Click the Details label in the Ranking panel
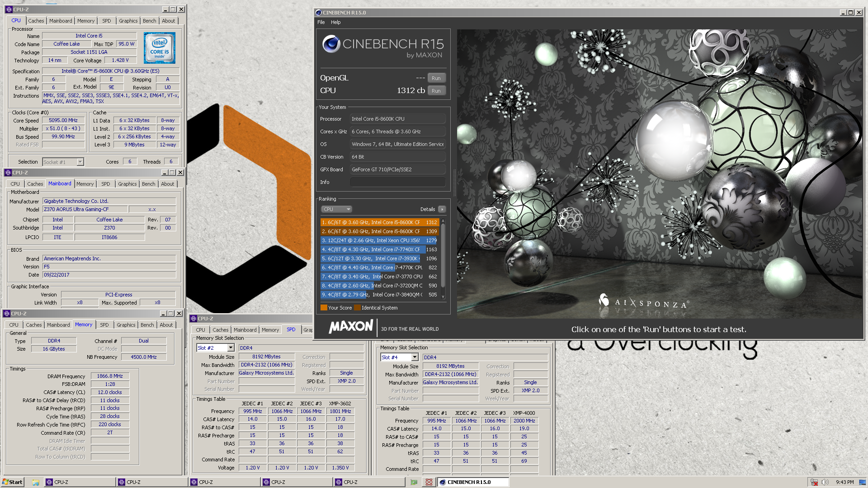The height and width of the screenshot is (488, 868). tap(427, 209)
